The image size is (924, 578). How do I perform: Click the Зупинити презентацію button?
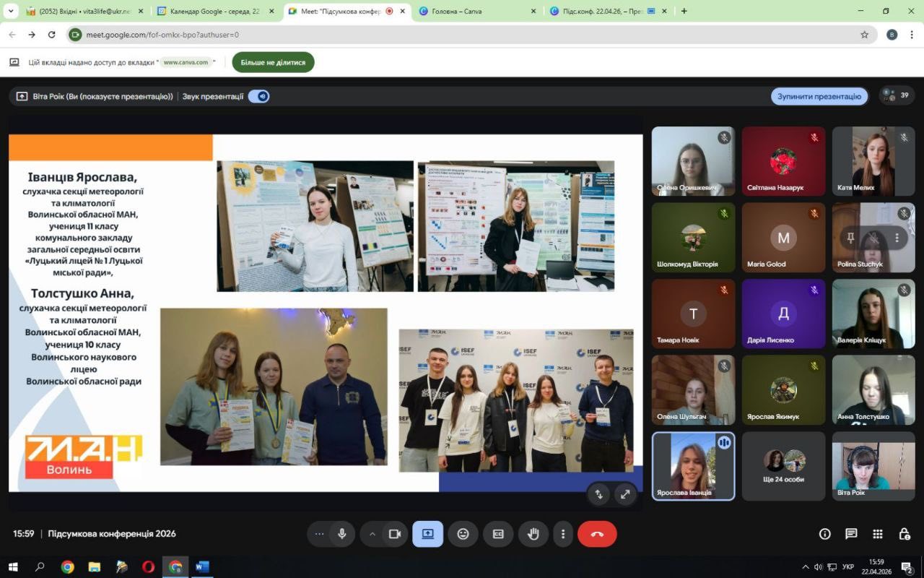pyautogui.click(x=819, y=96)
